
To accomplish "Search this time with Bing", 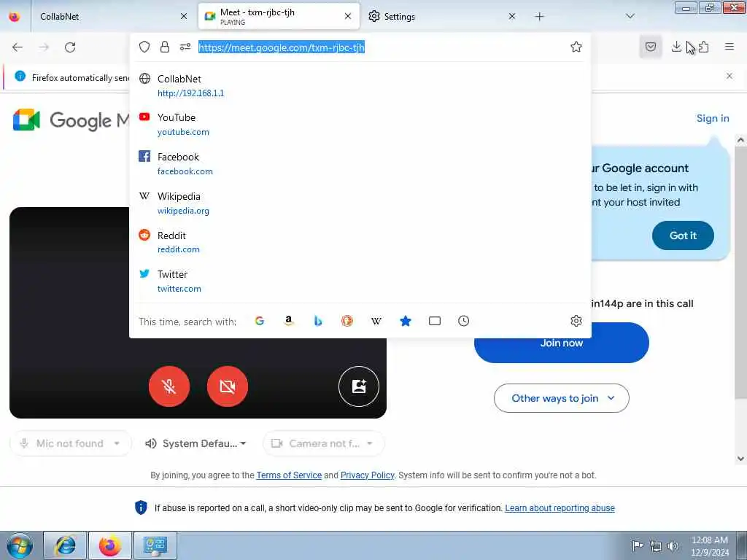I will point(318,321).
